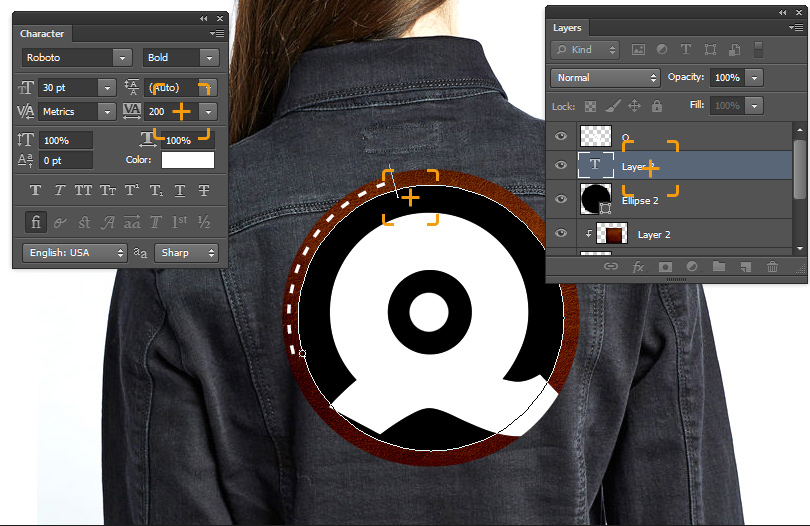Select the text layer T thumbnail
The height and width of the screenshot is (526, 810).
[596, 165]
